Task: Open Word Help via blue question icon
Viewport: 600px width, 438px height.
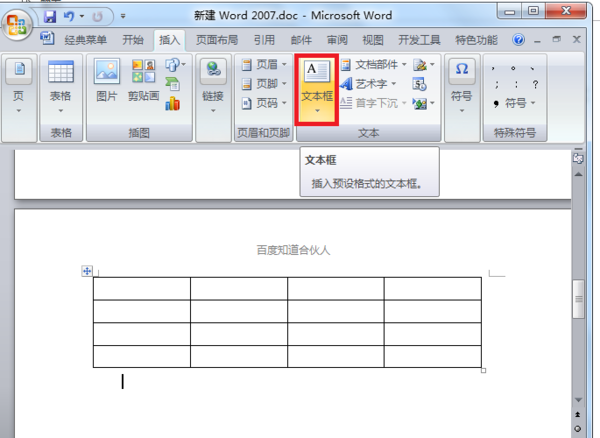Action: pyautogui.click(x=518, y=39)
